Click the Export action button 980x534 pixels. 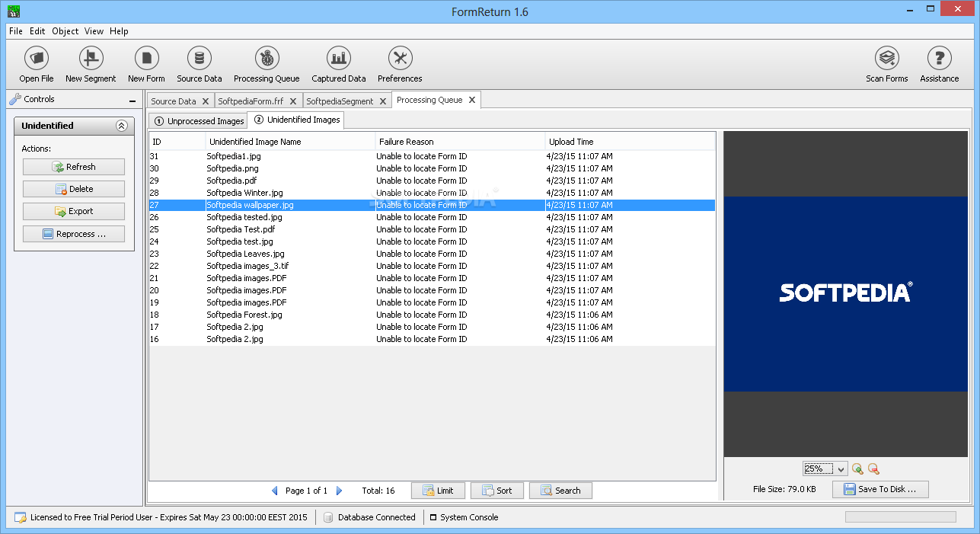pyautogui.click(x=74, y=211)
